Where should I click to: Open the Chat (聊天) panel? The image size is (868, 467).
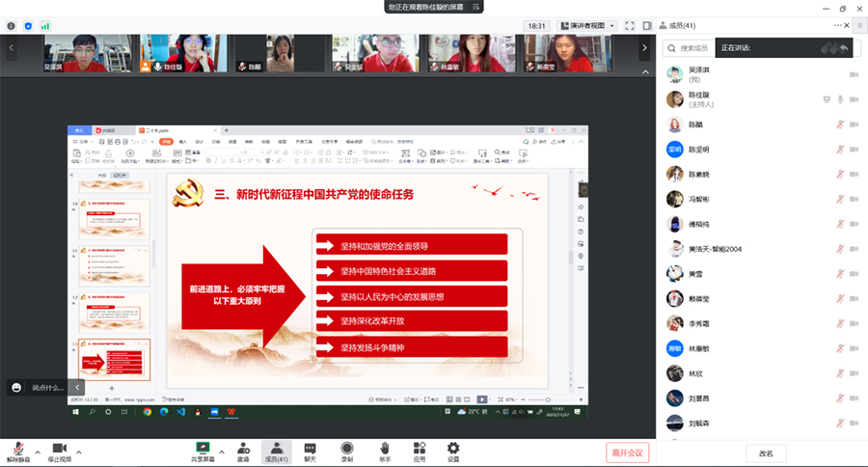click(x=311, y=449)
